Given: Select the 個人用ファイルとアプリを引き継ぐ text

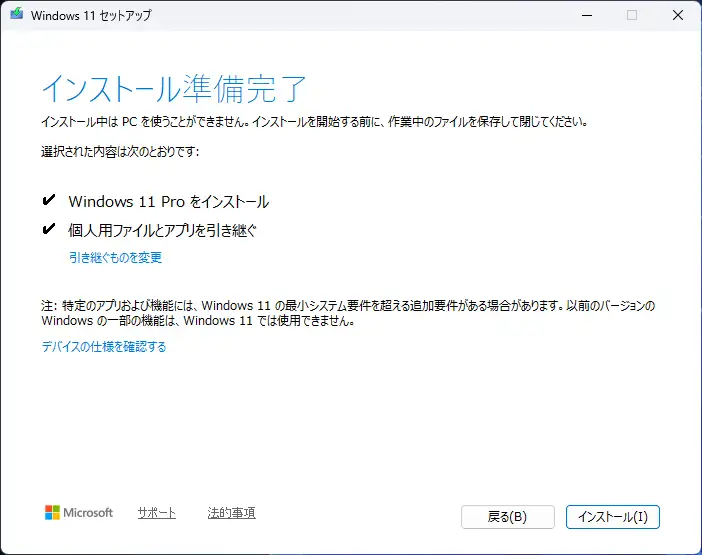Looking at the screenshot, I should tap(162, 231).
